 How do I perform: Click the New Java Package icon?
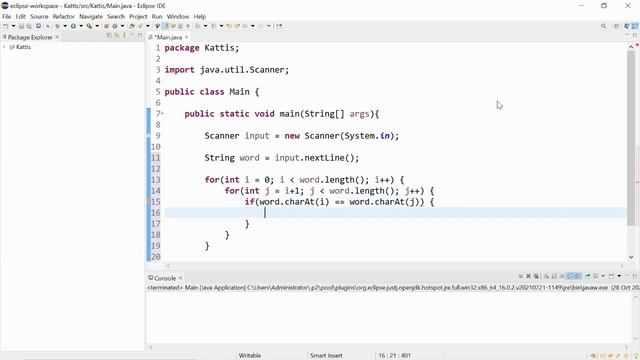click(x=106, y=26)
